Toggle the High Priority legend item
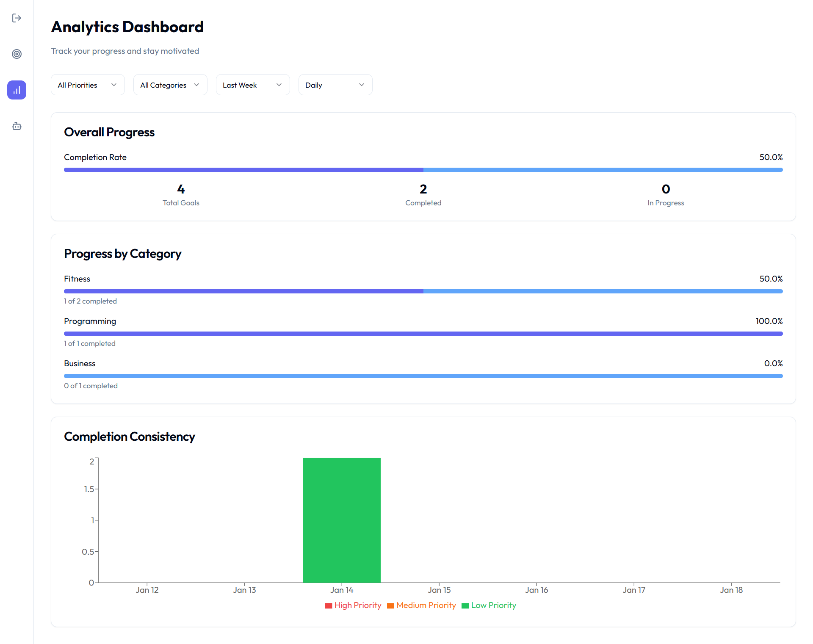Screen dimensions: 813x644 353,605
